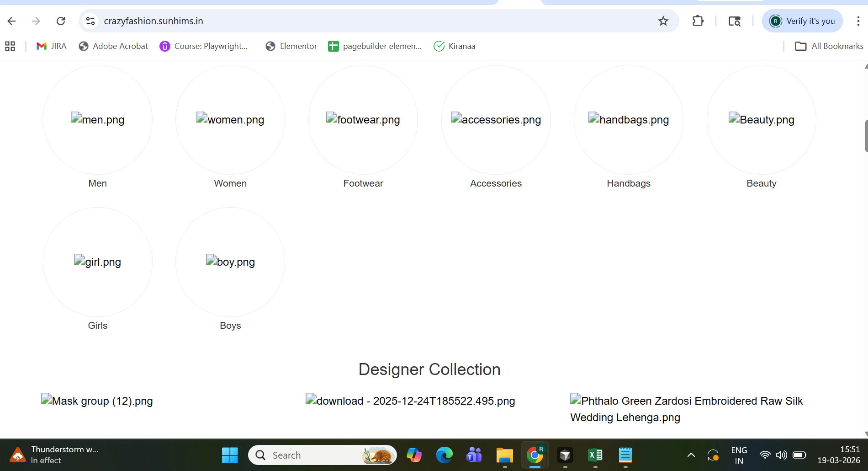Open Excel from the taskbar
Screen dimensions: 868x471
pos(595,455)
